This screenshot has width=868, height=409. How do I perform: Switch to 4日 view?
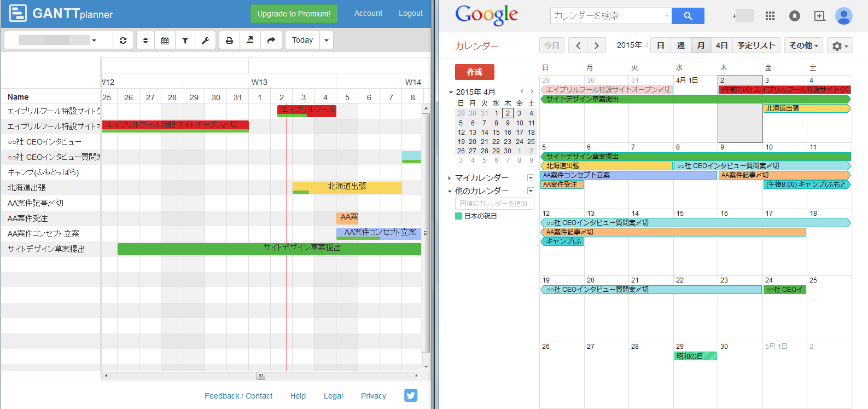721,45
